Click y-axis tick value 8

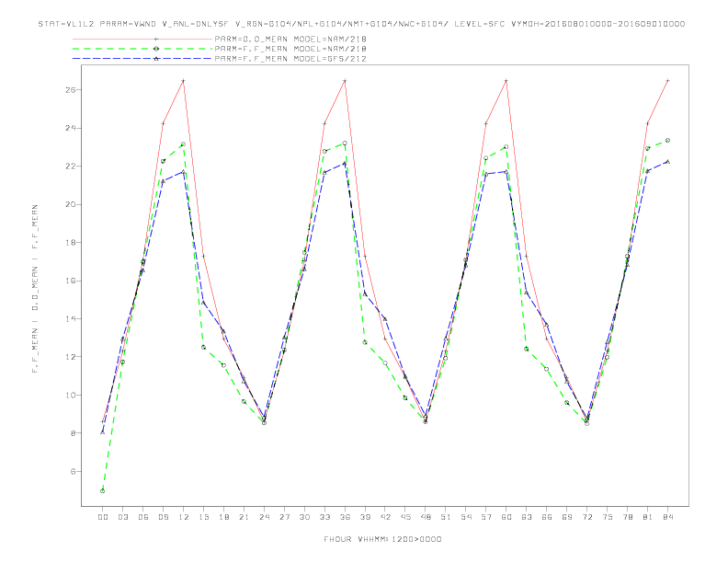pos(73,433)
